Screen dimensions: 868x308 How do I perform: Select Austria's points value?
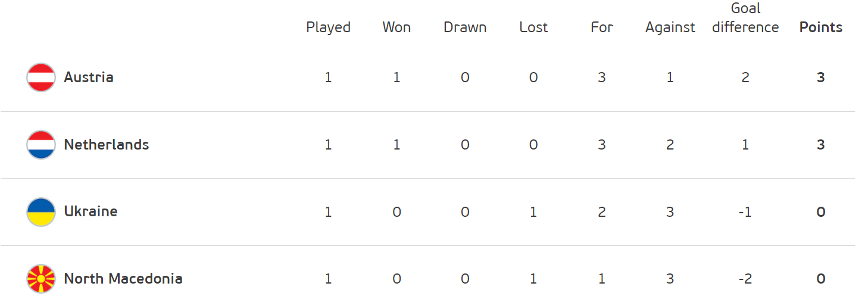pyautogui.click(x=821, y=77)
